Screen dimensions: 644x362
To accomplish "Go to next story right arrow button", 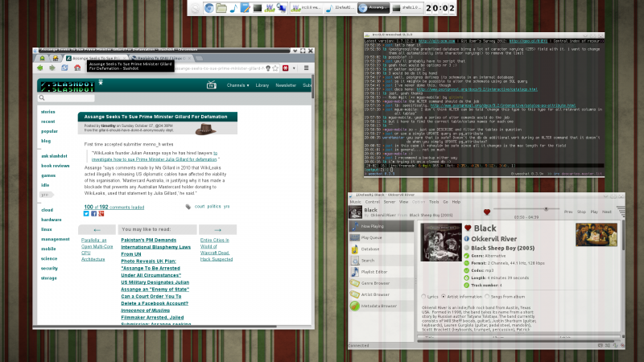I will pyautogui.click(x=217, y=230).
